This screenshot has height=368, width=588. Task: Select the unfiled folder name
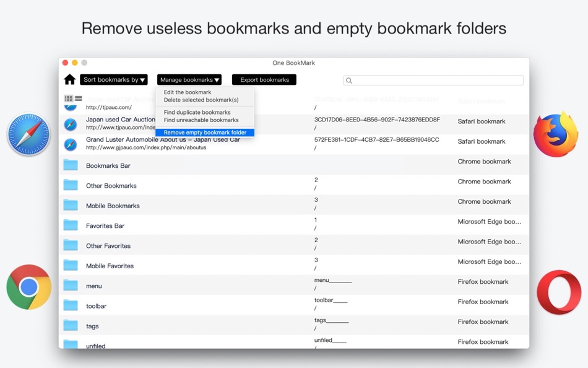point(95,346)
